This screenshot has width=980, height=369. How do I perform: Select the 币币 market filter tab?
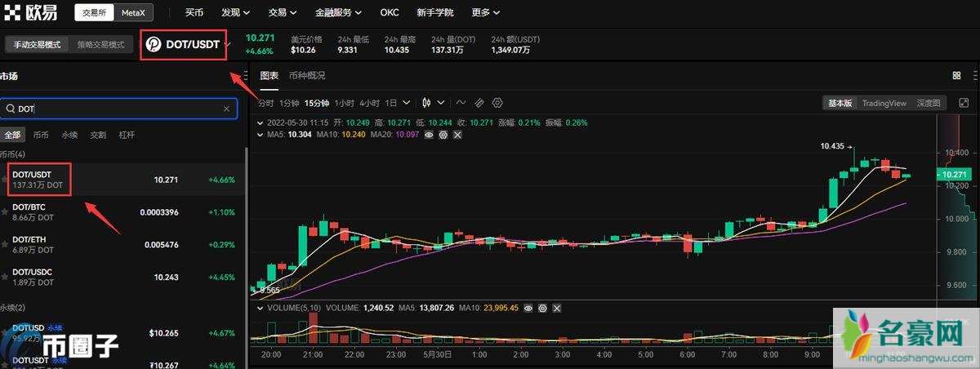point(41,135)
